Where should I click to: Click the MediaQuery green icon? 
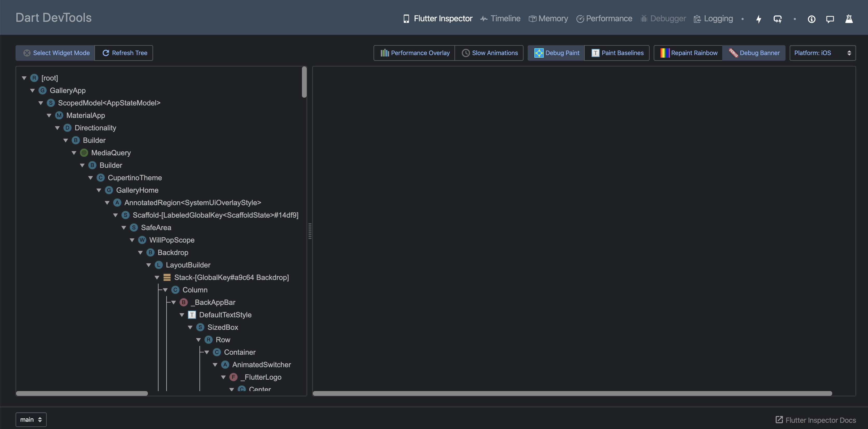[x=84, y=153]
